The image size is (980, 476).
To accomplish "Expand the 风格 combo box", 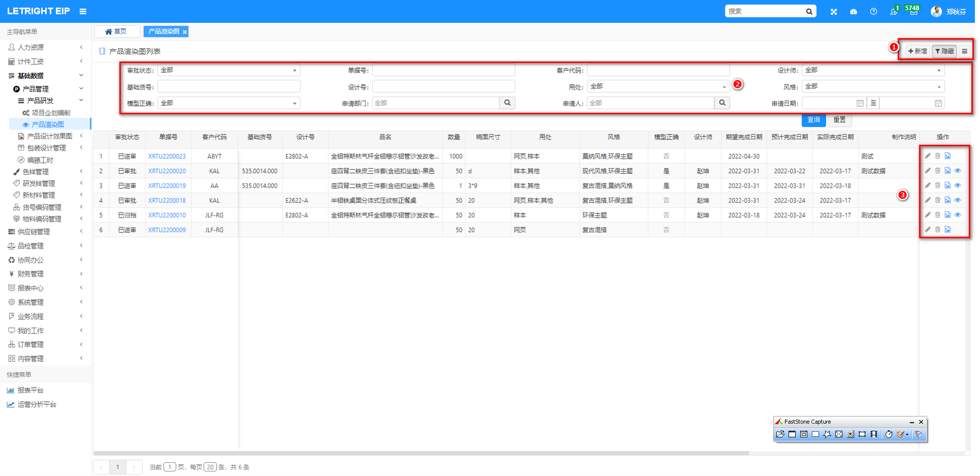I will [872, 86].
